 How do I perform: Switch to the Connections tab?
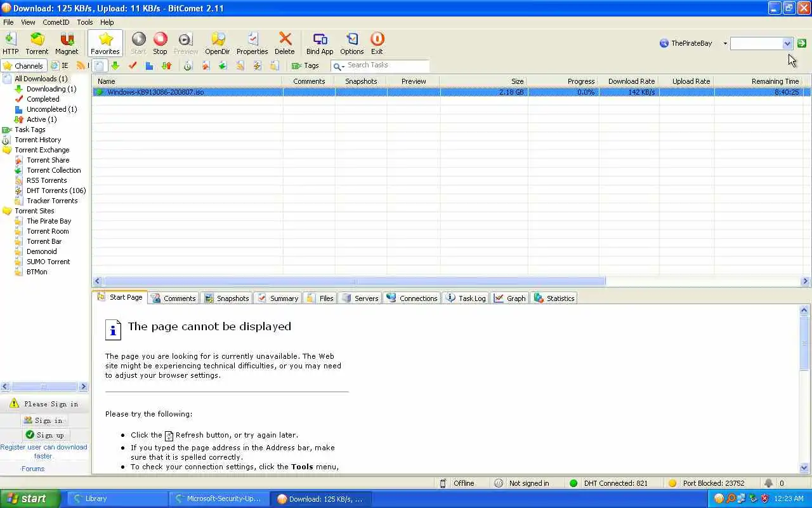tap(412, 298)
